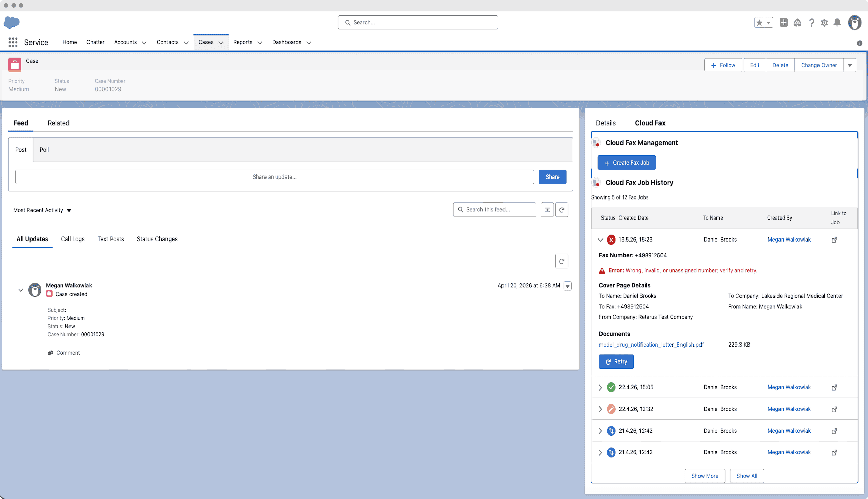Open the Reports nav dropdown chevron
The width and height of the screenshot is (868, 499).
click(x=260, y=43)
